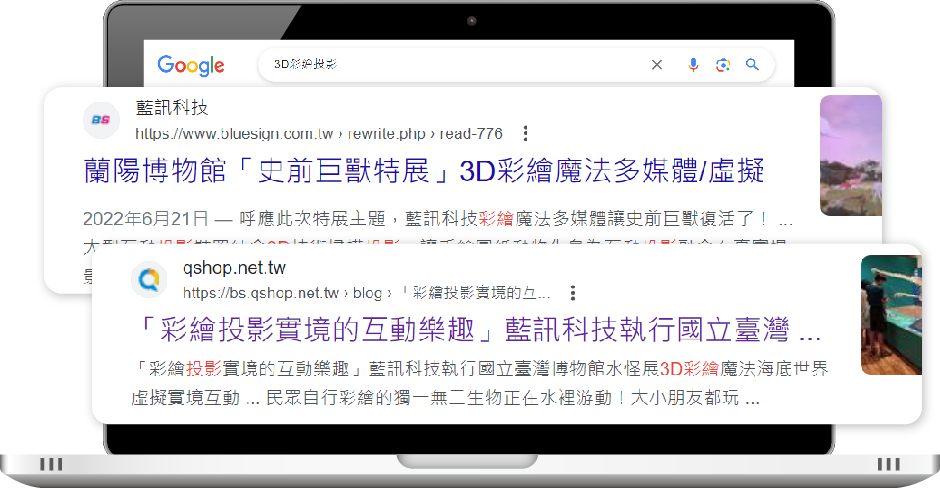
Task: Open the BS favicon of 藍訊科技 result
Action: click(x=101, y=120)
